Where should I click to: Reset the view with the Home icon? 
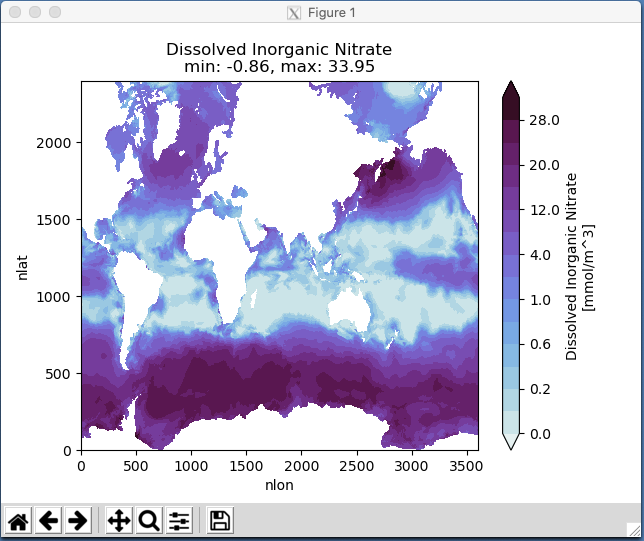18,520
